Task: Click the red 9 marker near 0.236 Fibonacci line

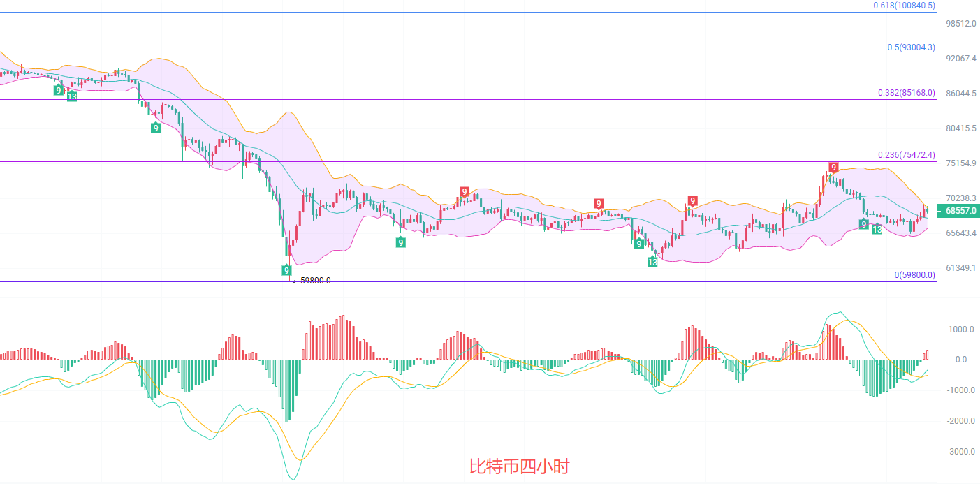Action: point(833,167)
